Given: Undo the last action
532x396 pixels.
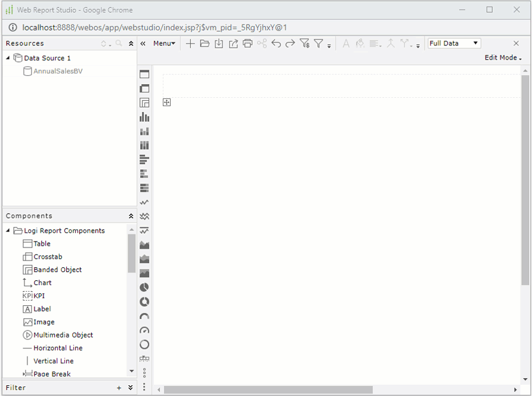Looking at the screenshot, I should coord(276,43).
